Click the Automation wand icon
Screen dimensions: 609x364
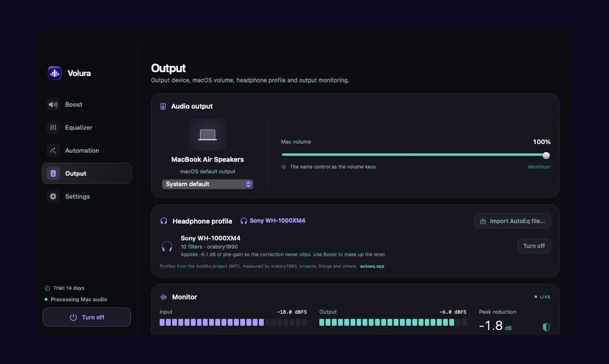[53, 151]
